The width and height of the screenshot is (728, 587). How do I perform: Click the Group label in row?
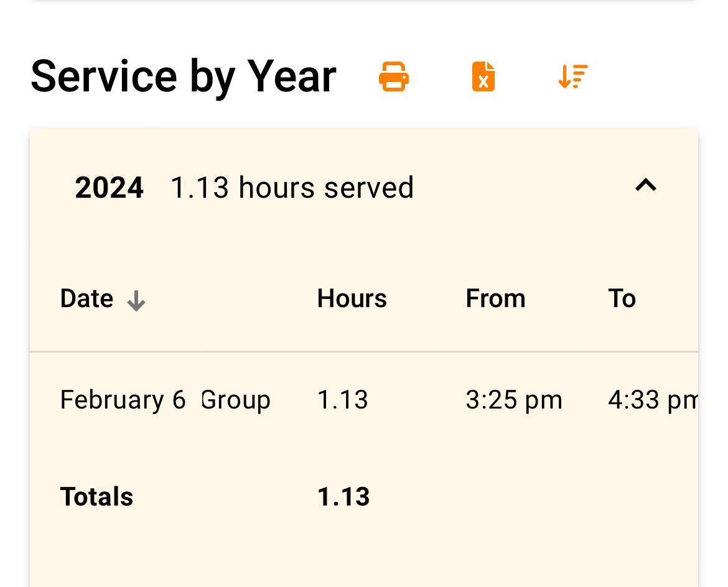coord(236,400)
